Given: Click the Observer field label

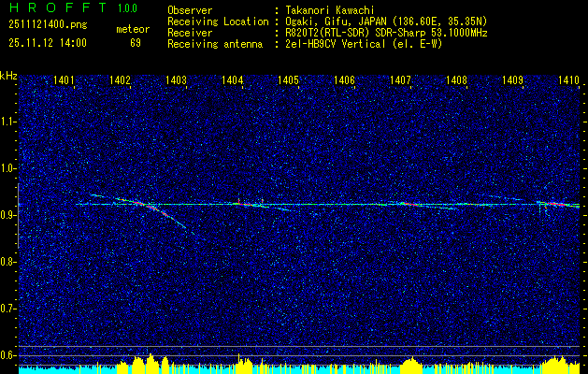Looking at the screenshot, I should pyautogui.click(x=190, y=10).
